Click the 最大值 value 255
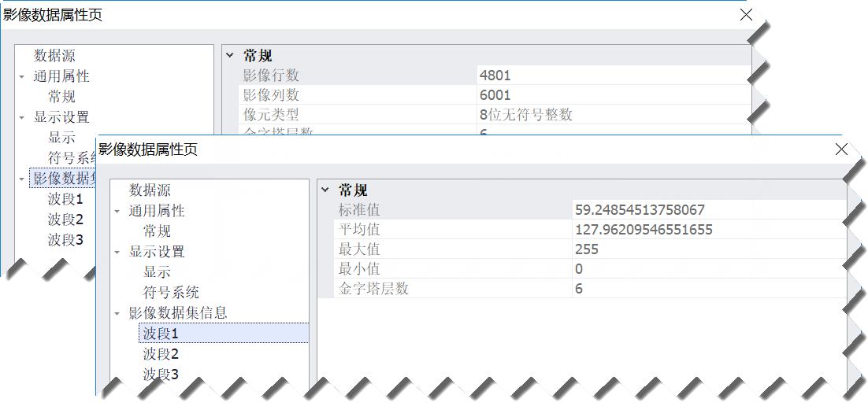The width and height of the screenshot is (868, 406). coord(587,249)
